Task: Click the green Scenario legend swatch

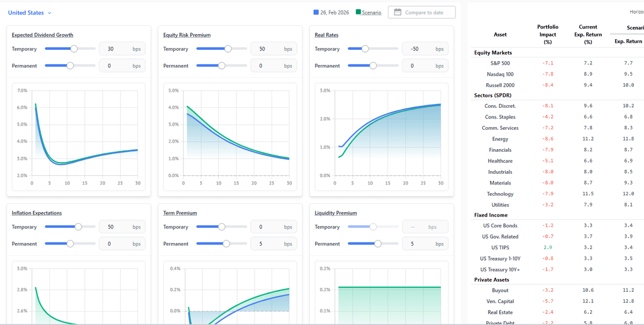Action: [x=358, y=12]
